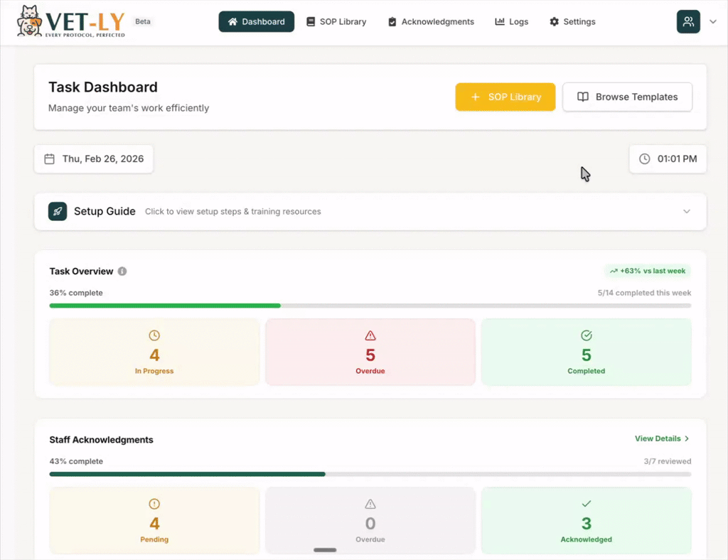Screen dimensions: 728x560
Task: Expand the Setup Guide section
Action: pos(686,211)
